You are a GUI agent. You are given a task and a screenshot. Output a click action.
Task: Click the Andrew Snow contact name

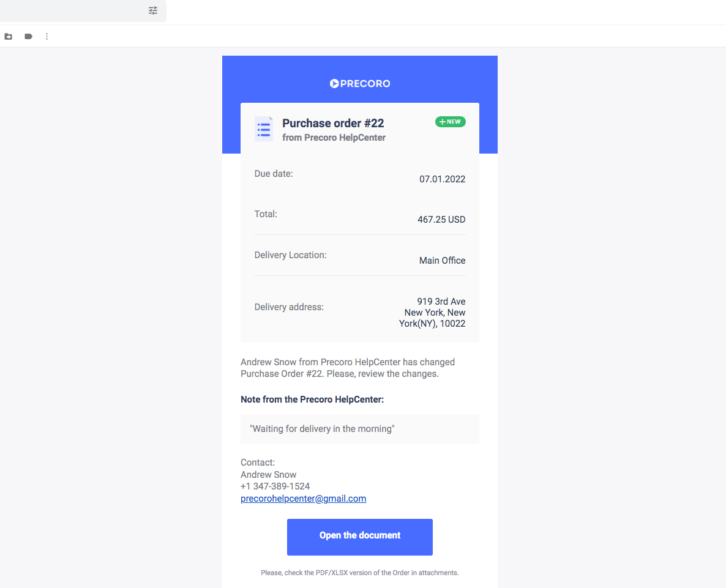[x=269, y=475]
